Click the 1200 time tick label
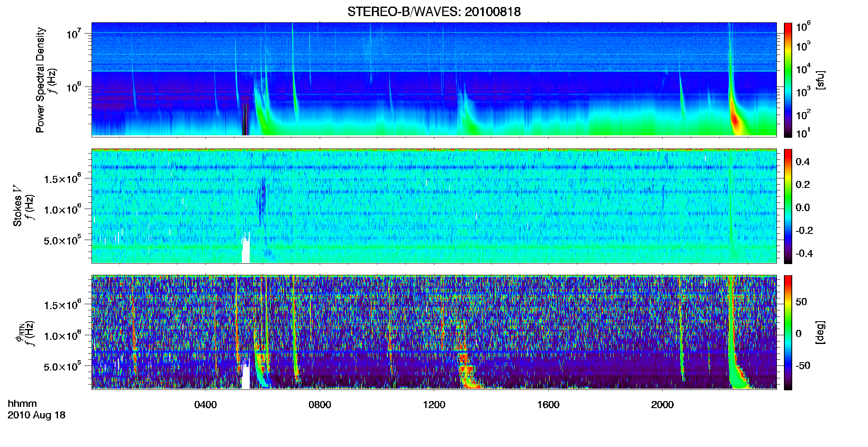The height and width of the screenshot is (447, 868). click(434, 405)
